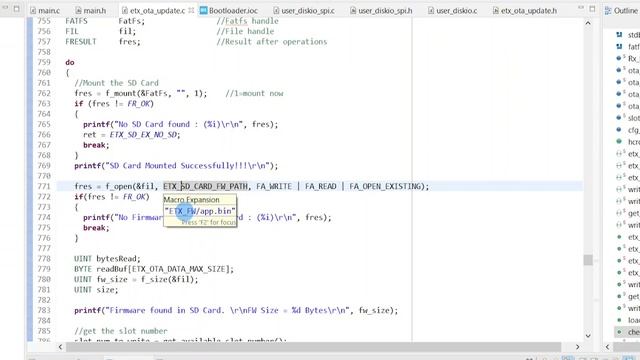Select the 'cfg_' entry in Outline
This screenshot has width=640, height=360.
pos(628,130)
